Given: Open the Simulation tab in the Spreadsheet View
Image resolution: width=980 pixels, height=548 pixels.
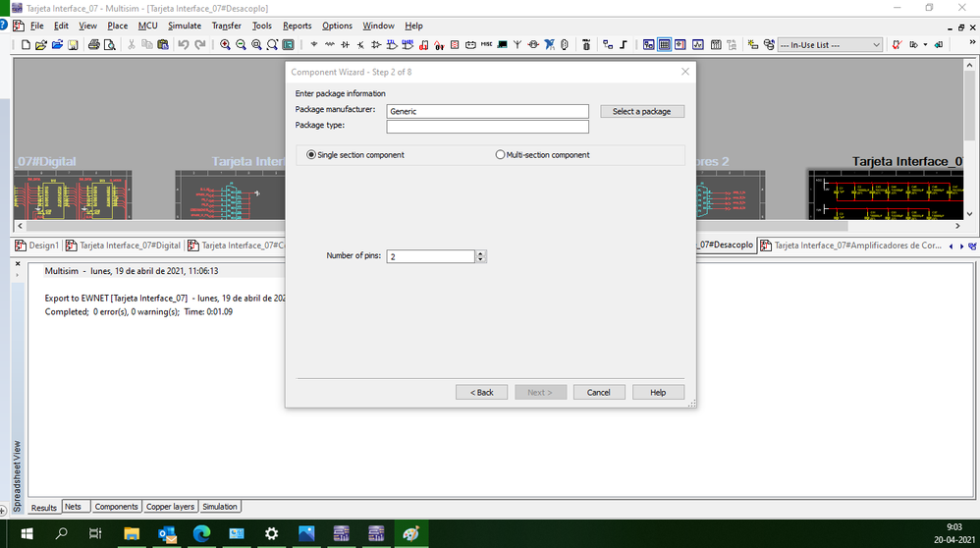Looking at the screenshot, I should pos(219,507).
